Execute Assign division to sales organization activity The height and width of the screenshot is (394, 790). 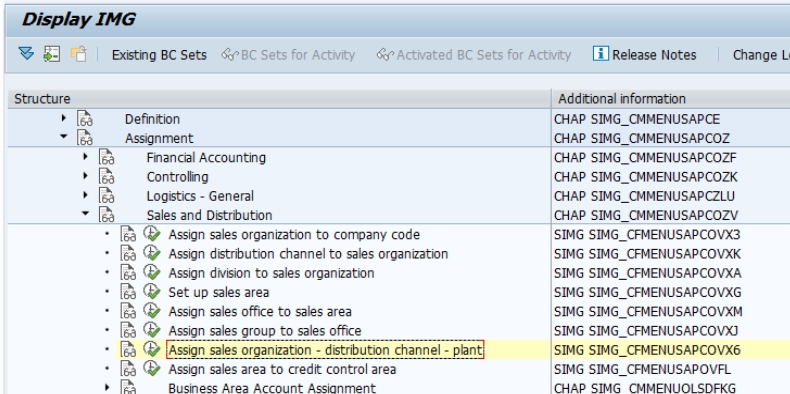point(152,272)
